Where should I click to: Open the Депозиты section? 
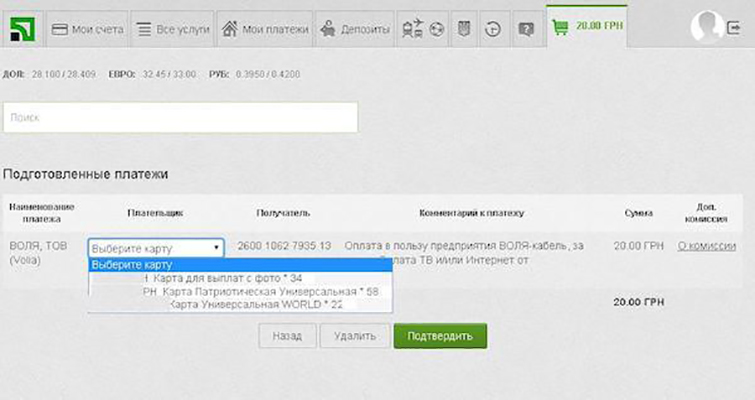355,30
